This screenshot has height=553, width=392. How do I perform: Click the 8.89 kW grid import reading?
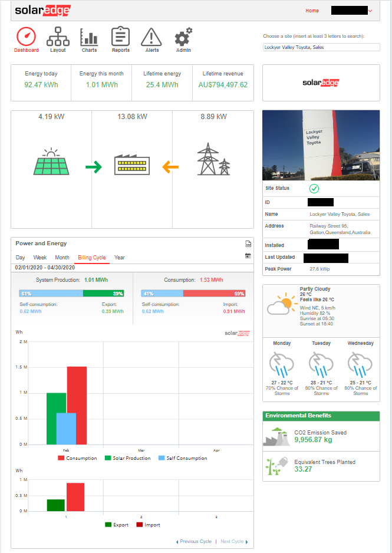[213, 117]
